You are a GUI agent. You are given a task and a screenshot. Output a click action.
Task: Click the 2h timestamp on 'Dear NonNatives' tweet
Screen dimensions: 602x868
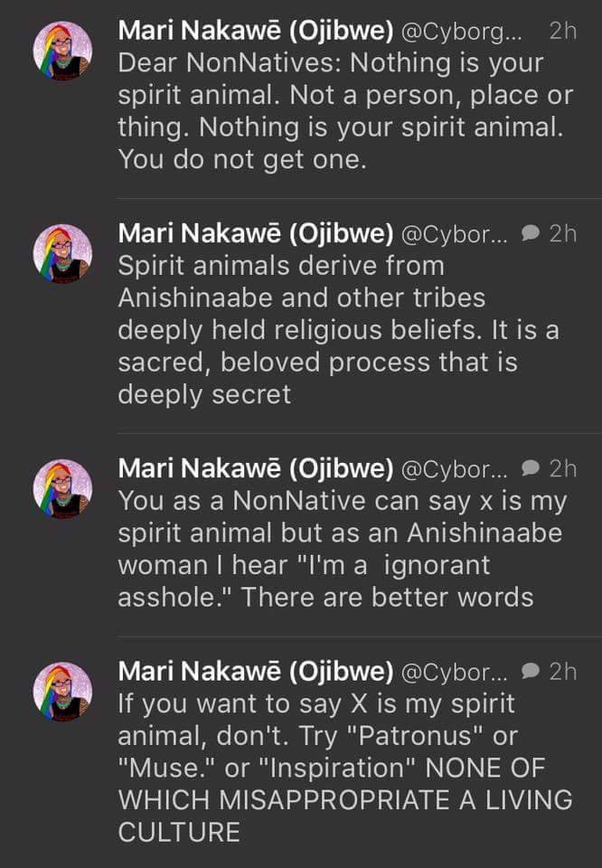[562, 31]
